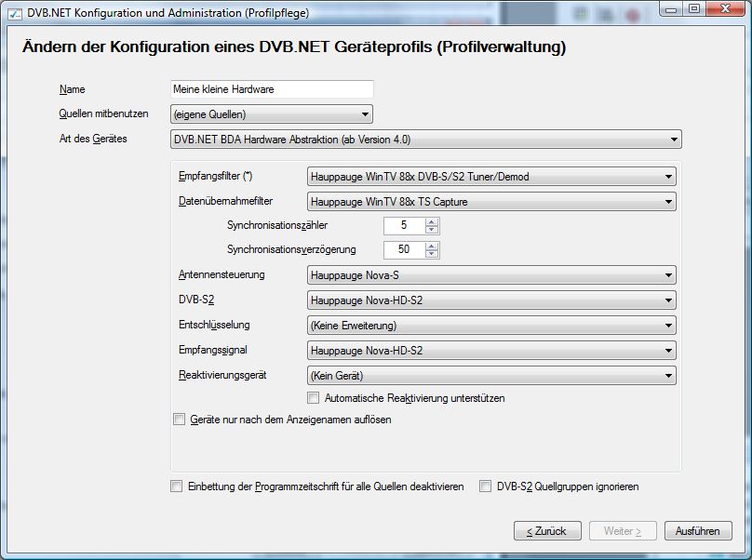Click into the Name text field
Viewport: 752px width, 560px height.
(272, 89)
